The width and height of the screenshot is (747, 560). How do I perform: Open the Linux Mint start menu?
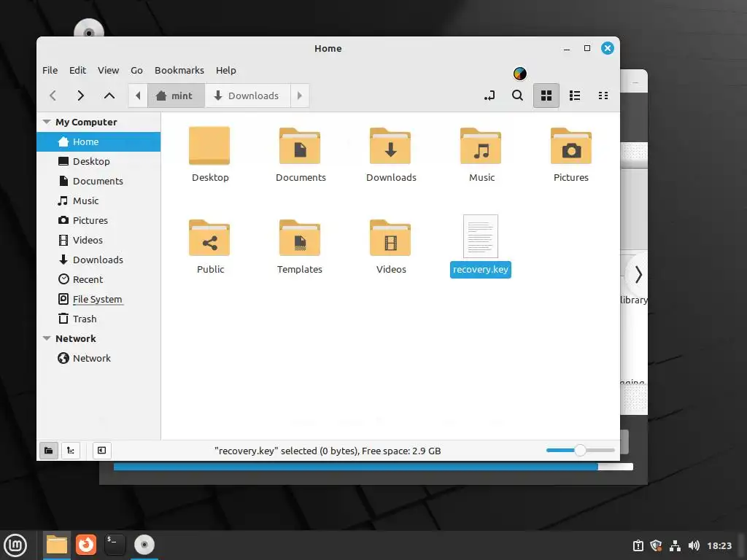pyautogui.click(x=15, y=545)
